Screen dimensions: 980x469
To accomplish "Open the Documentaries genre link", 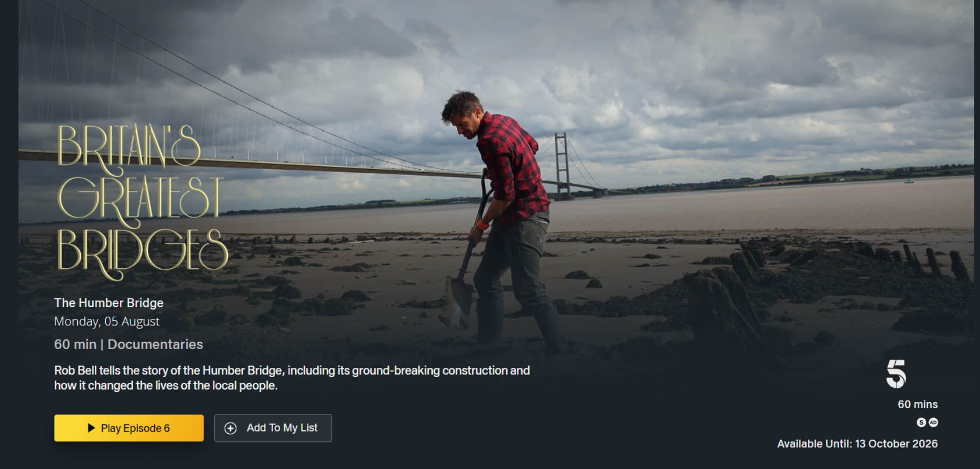I will tap(155, 344).
